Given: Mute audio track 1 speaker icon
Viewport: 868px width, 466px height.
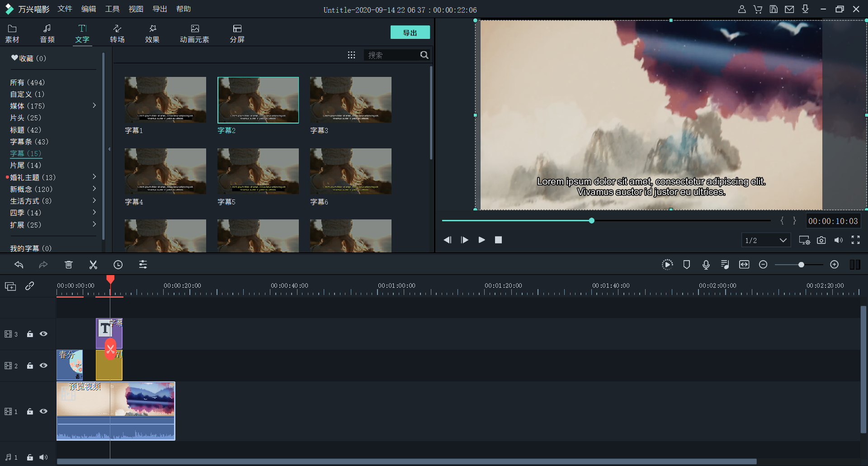Looking at the screenshot, I should pyautogui.click(x=43, y=457).
